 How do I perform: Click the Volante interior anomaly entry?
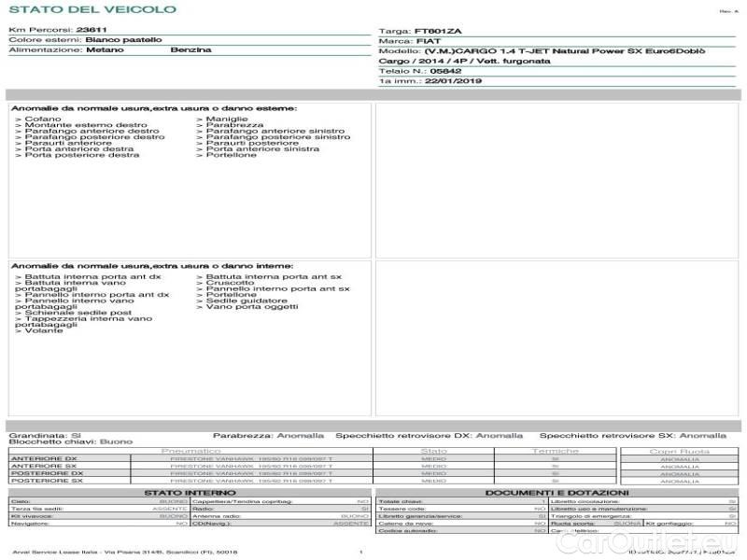[43, 330]
